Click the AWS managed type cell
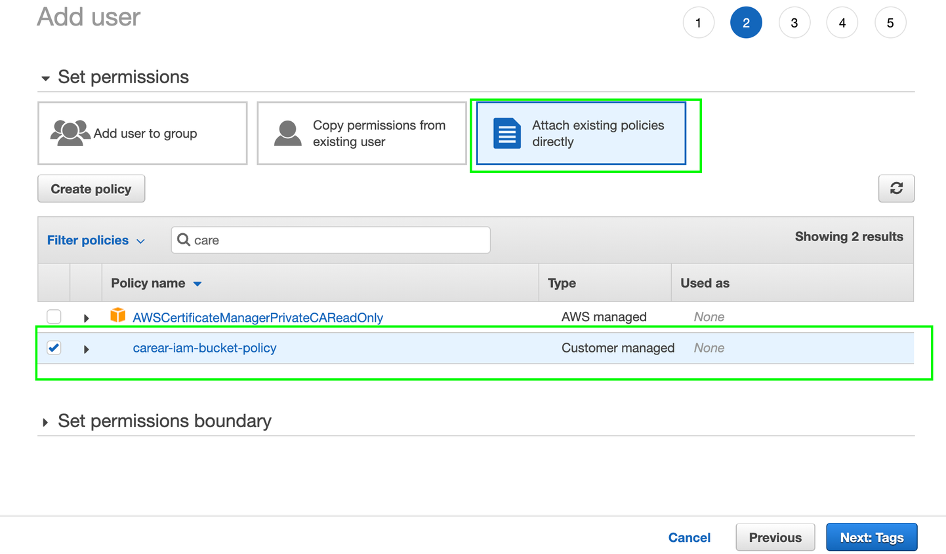This screenshot has height=554, width=946. point(604,317)
